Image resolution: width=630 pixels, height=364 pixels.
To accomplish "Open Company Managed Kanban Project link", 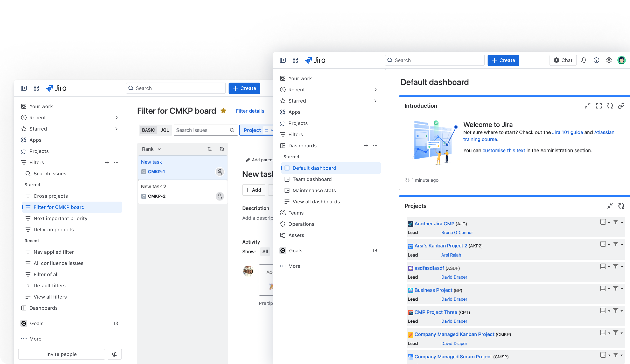I will (454, 334).
